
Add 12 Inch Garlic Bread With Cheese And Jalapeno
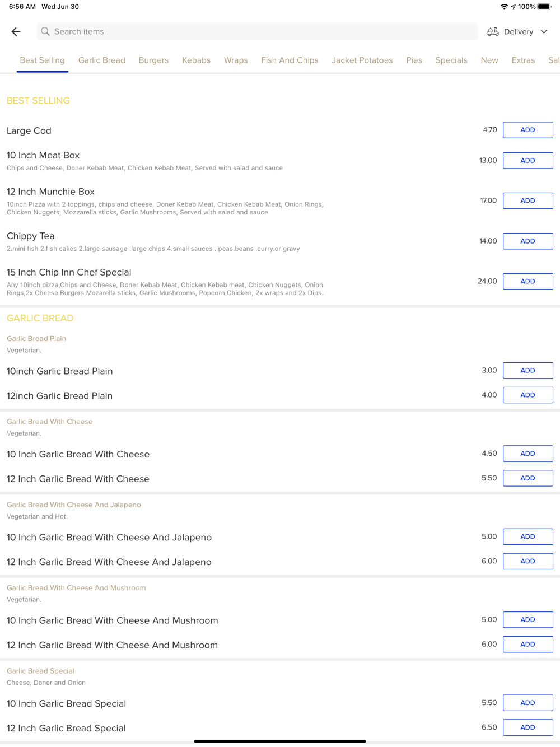528,561
